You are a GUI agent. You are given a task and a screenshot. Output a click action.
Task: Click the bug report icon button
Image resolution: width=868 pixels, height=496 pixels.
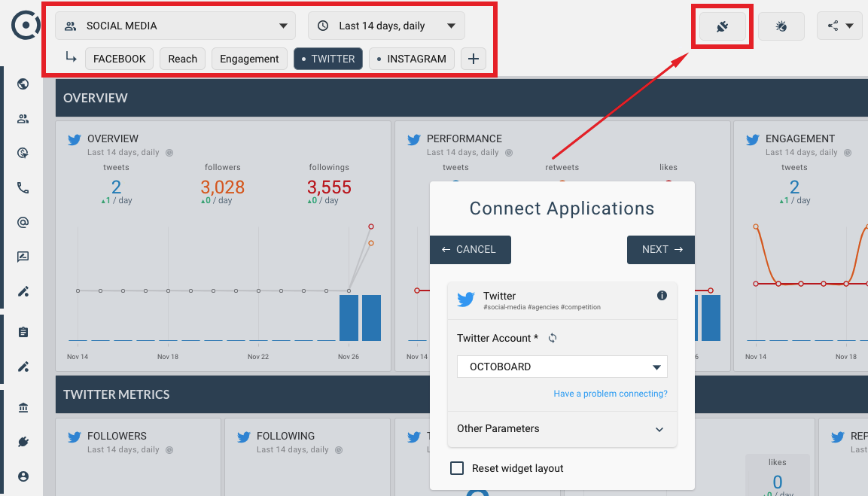(x=781, y=26)
